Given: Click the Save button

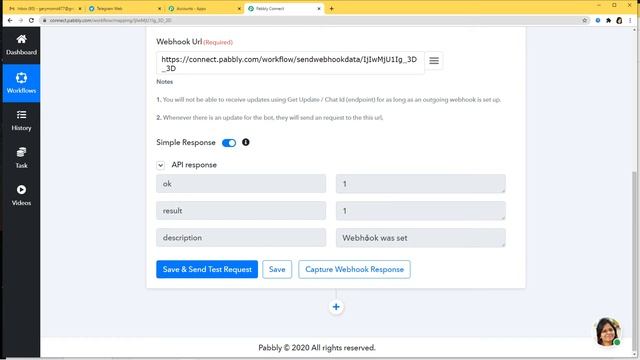Looking at the screenshot, I should click(277, 269).
